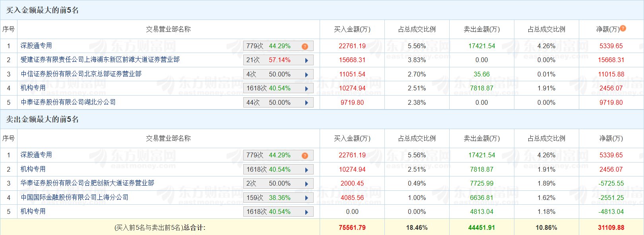
Task: Click 卖出金额(万) header in bottom table
Action: tap(481, 139)
